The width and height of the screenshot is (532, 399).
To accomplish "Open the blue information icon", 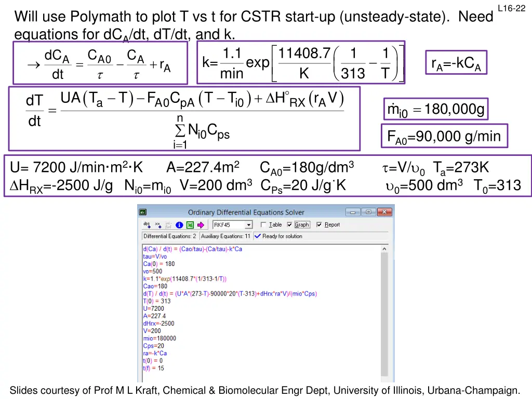I will [x=179, y=225].
